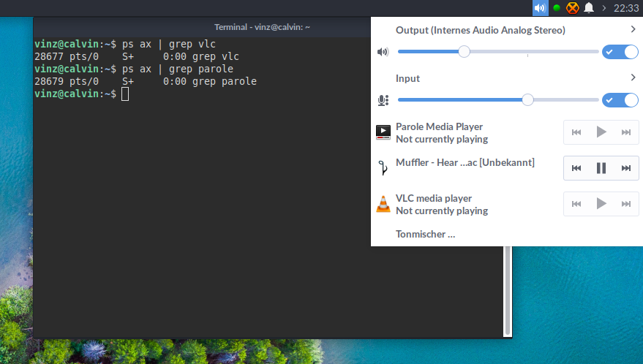Click the 22:33 panel clock

[625, 8]
